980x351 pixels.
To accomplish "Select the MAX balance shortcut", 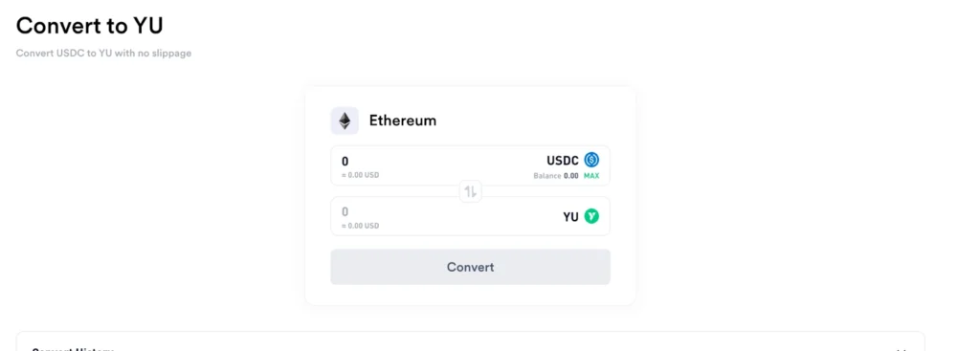I will [591, 176].
